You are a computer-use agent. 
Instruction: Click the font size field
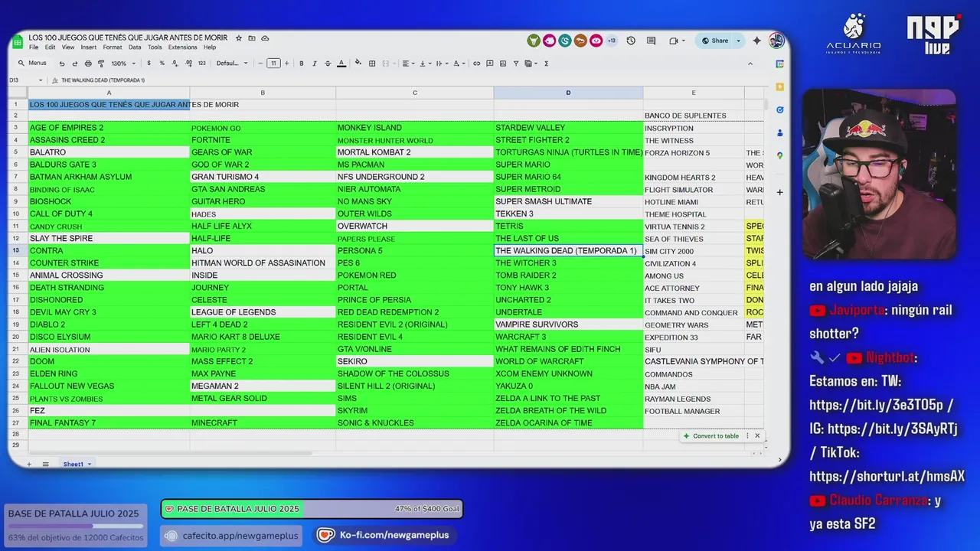click(273, 64)
